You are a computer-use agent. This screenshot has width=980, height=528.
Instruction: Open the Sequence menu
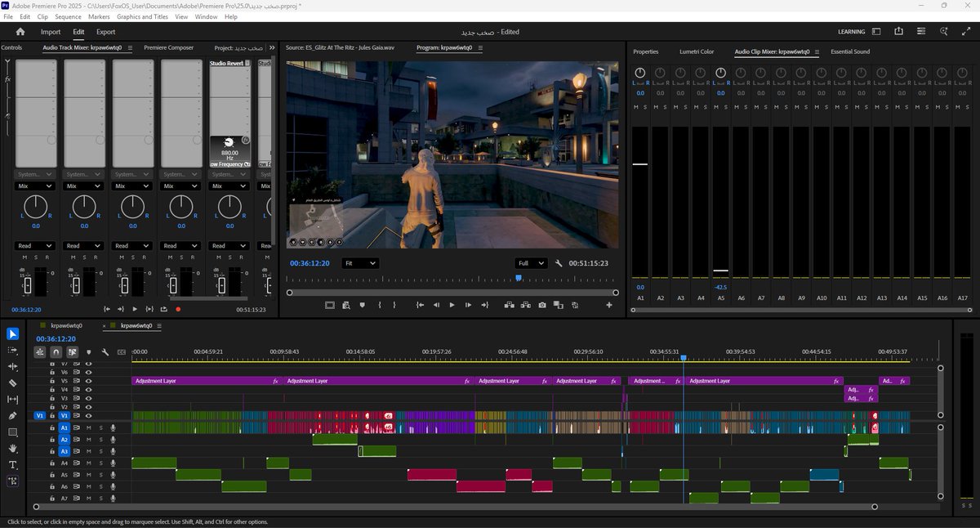point(68,16)
